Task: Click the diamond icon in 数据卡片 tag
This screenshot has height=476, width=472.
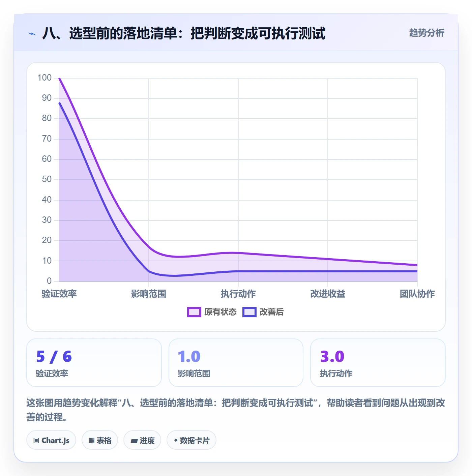Action: (x=176, y=440)
